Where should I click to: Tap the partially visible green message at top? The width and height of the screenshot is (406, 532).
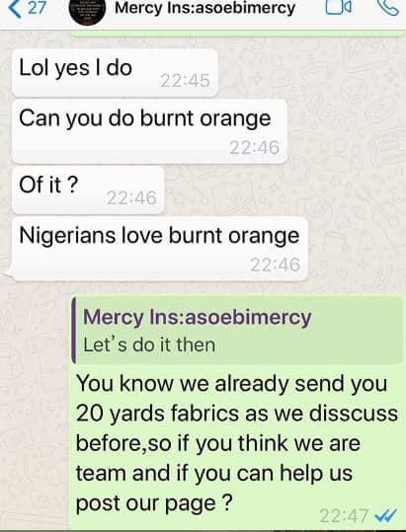237,33
